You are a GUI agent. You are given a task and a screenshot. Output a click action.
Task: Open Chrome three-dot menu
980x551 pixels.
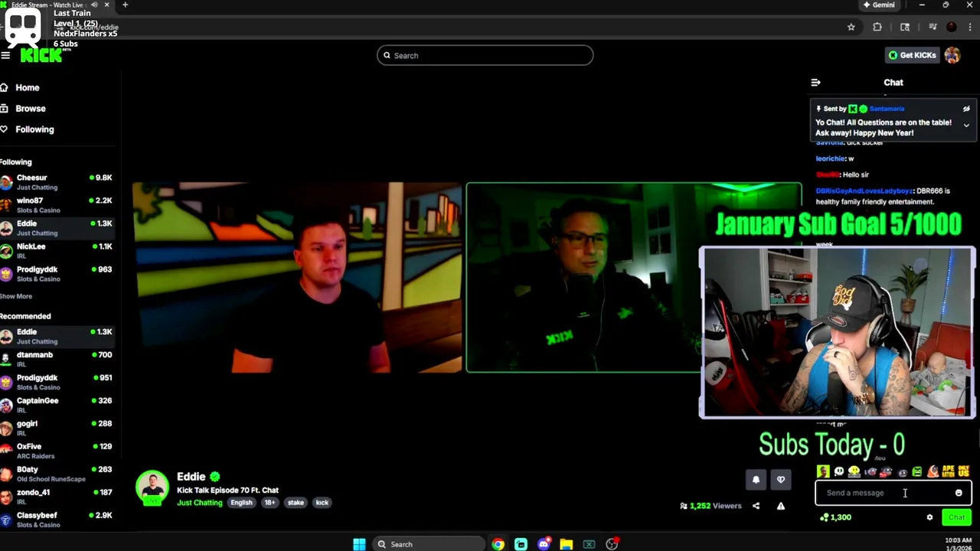(969, 27)
